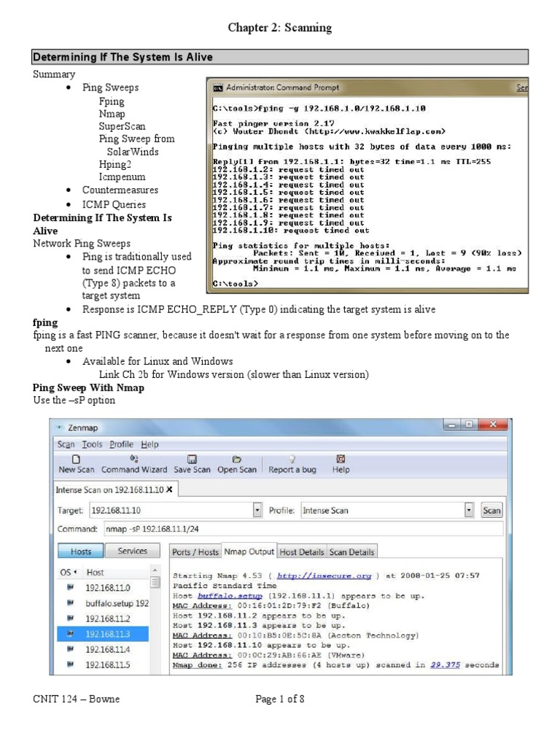
Task: Toggle the Services view button
Action: pos(132,551)
